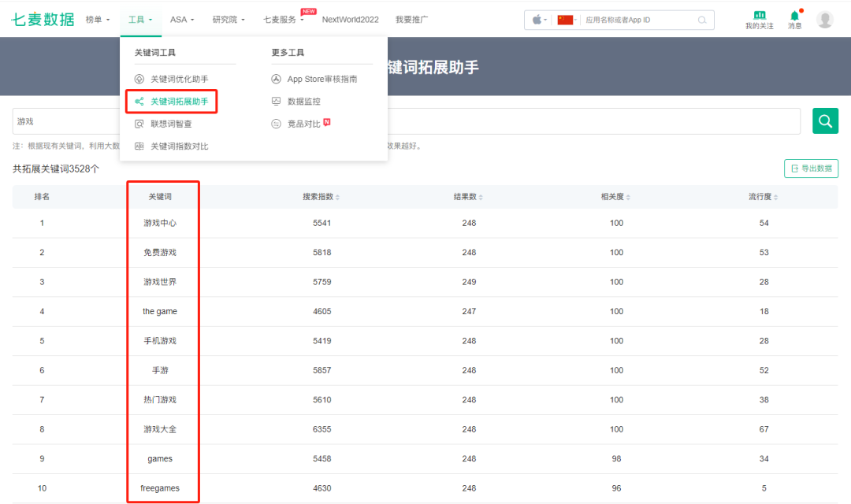Image resolution: width=851 pixels, height=504 pixels.
Task: Select 关键词优化助手 menu entry
Action: (179, 80)
